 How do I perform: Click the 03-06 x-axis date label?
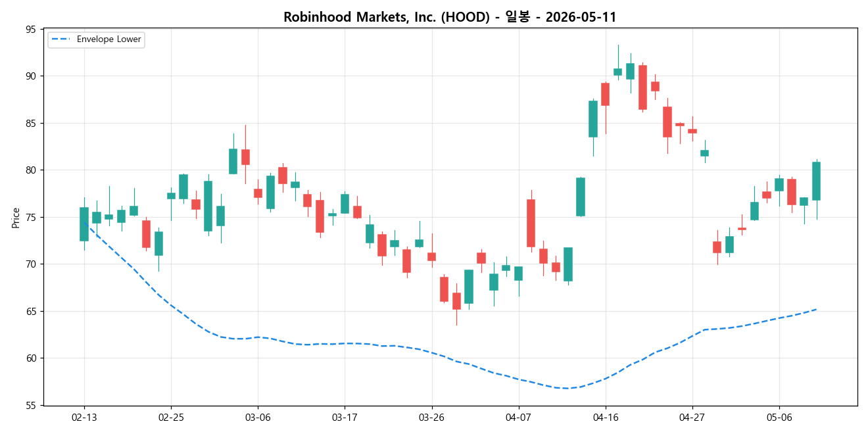click(258, 418)
